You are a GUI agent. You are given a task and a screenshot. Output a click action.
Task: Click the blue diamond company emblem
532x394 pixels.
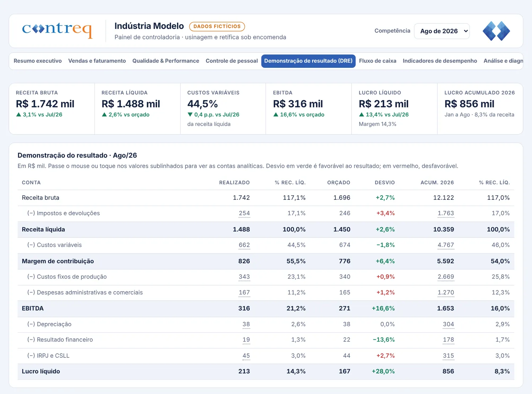[x=496, y=31]
